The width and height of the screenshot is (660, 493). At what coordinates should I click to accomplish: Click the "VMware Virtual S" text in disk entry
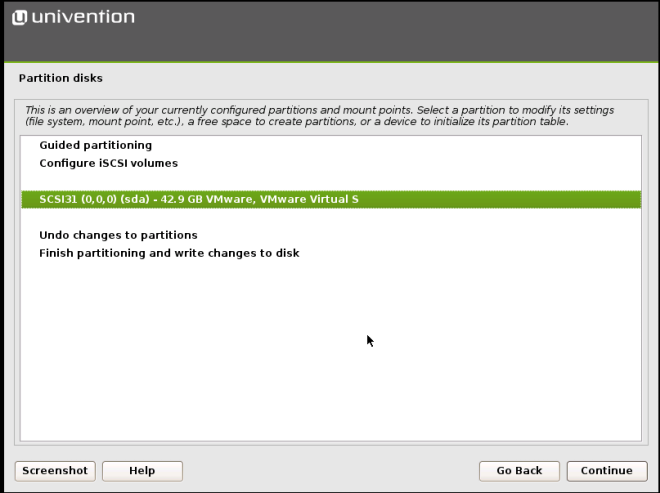[309, 199]
